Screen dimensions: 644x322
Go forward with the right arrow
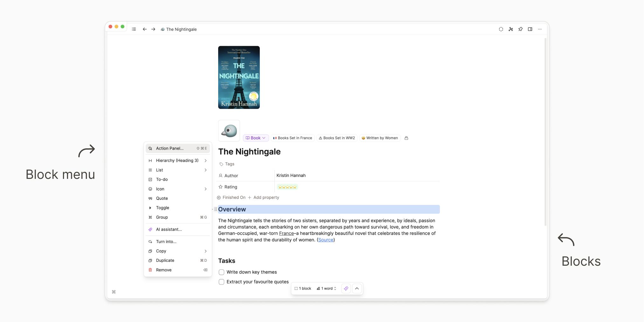(153, 29)
